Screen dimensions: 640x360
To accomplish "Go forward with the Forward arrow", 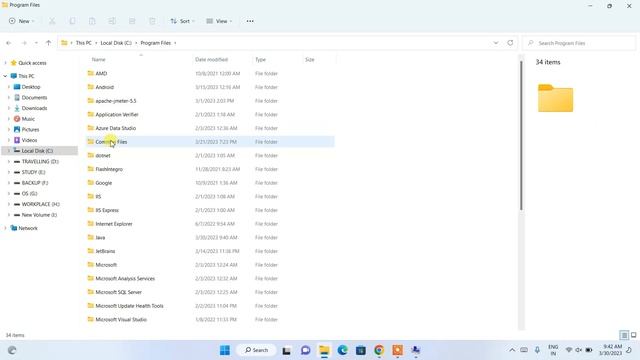I will tap(24, 43).
